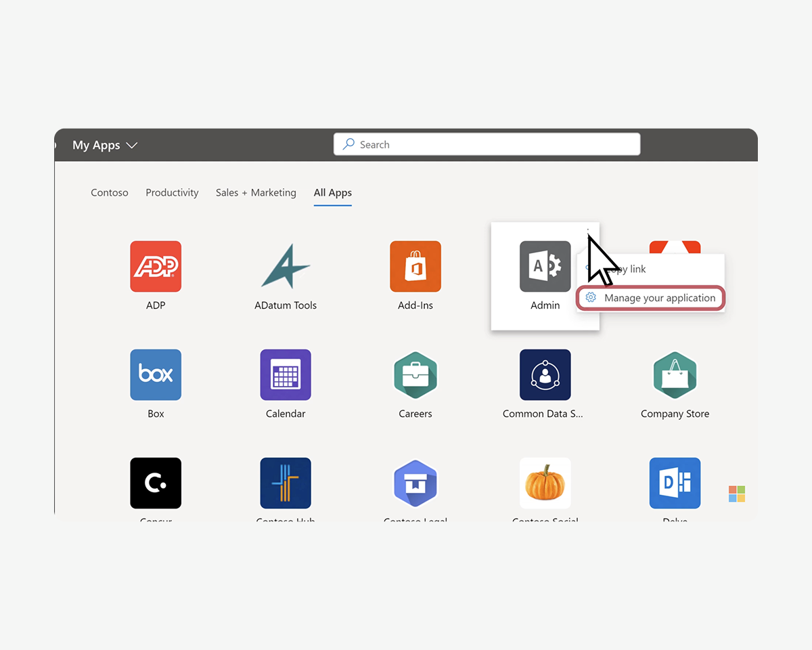This screenshot has height=650, width=812.
Task: Click the Calendar label text
Action: (x=286, y=414)
